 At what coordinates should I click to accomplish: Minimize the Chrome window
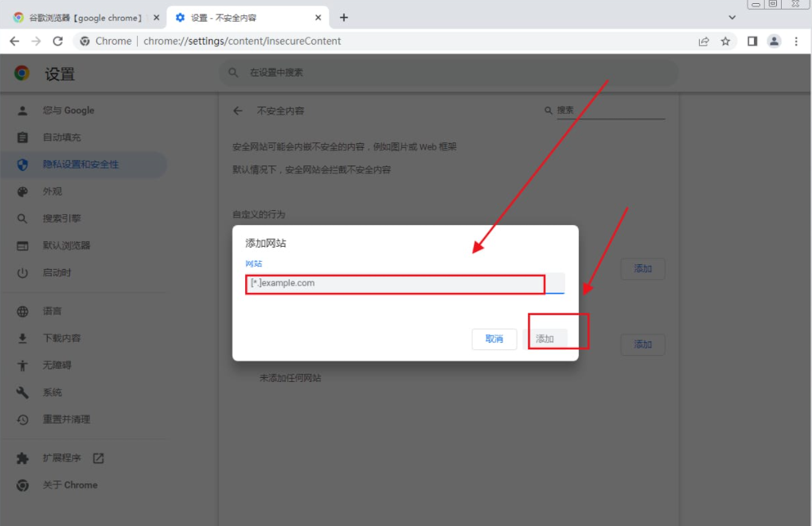point(756,4)
